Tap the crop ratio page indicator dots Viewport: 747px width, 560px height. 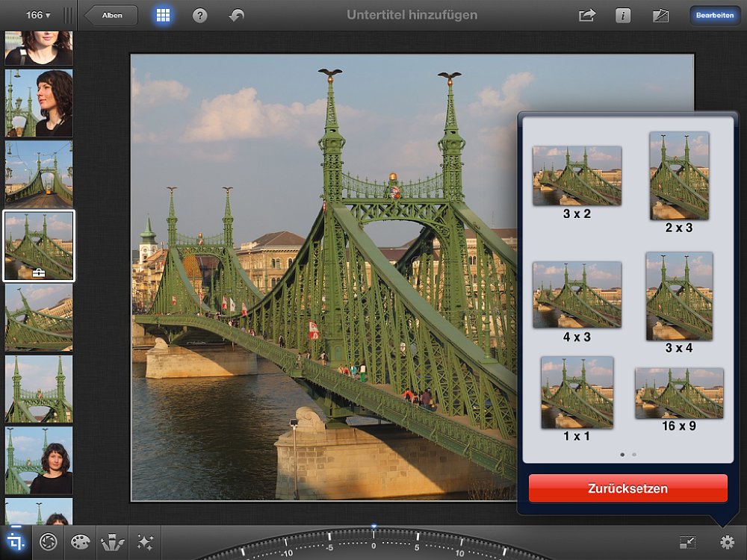(x=628, y=455)
